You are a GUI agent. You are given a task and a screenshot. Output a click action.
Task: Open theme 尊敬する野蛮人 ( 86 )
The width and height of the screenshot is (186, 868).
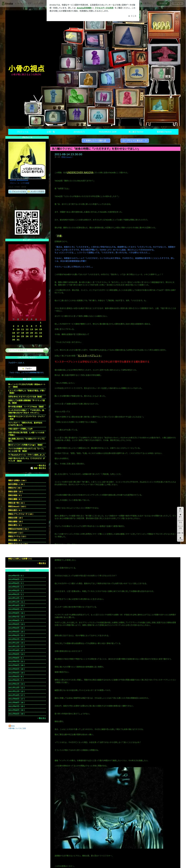point(17,480)
